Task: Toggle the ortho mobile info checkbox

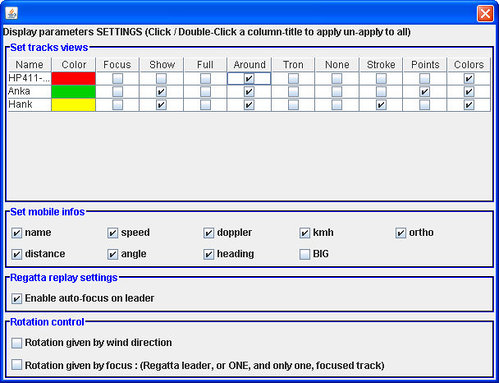Action: (401, 233)
